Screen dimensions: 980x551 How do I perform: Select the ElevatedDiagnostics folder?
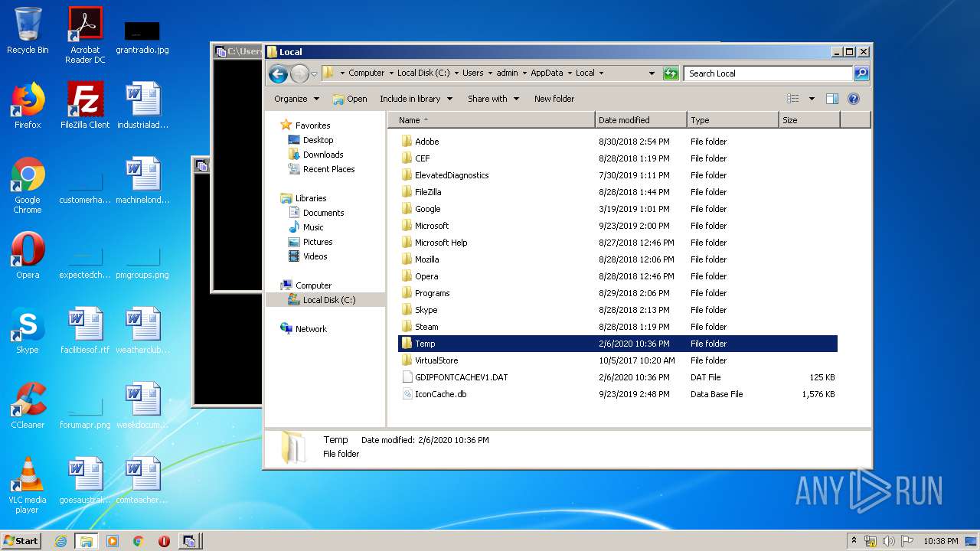click(x=451, y=175)
